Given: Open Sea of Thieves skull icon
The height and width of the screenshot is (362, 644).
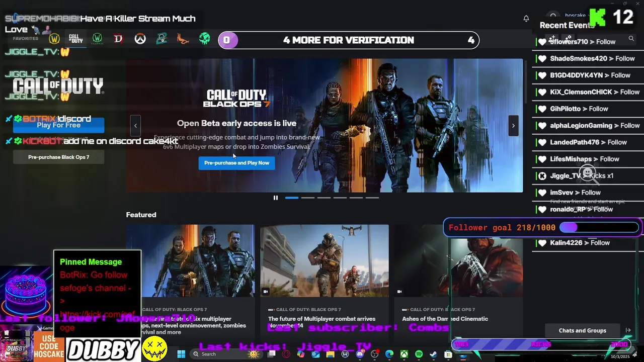Looking at the screenshot, I should pyautogui.click(x=204, y=39).
